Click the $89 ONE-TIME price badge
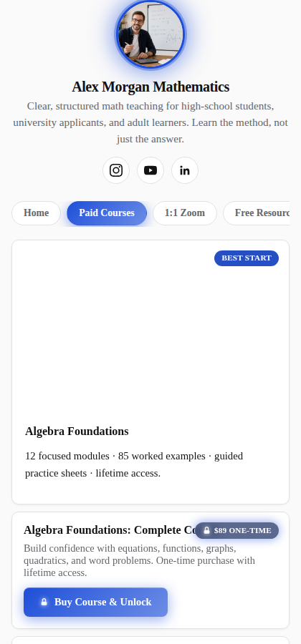Image resolution: width=301 pixels, height=644 pixels. pos(236,530)
